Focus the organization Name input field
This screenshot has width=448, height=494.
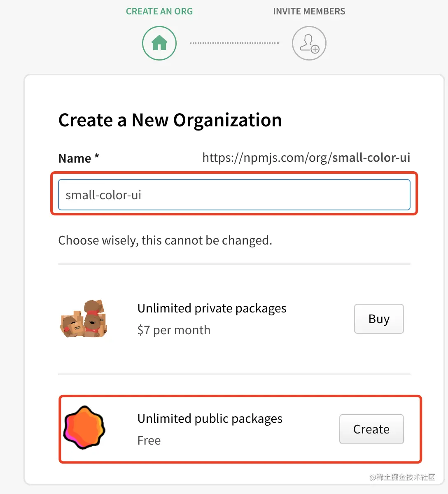234,195
